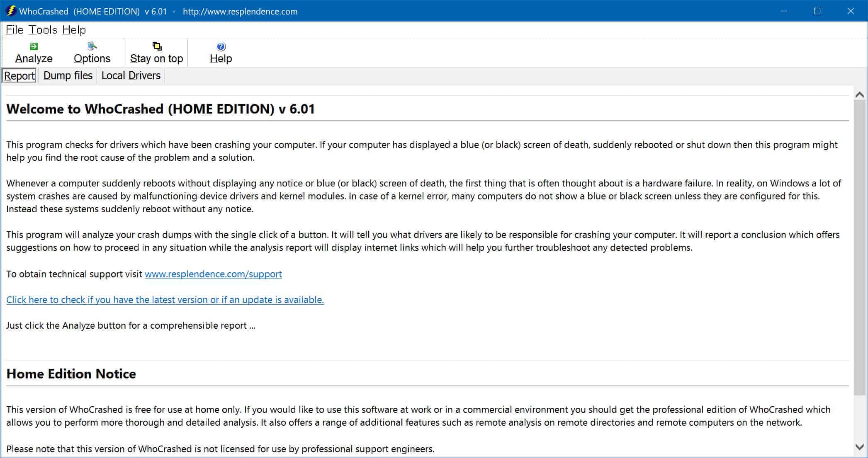Select the Analyze green arrow icon
Image resolution: width=868 pixels, height=458 pixels.
coord(34,46)
